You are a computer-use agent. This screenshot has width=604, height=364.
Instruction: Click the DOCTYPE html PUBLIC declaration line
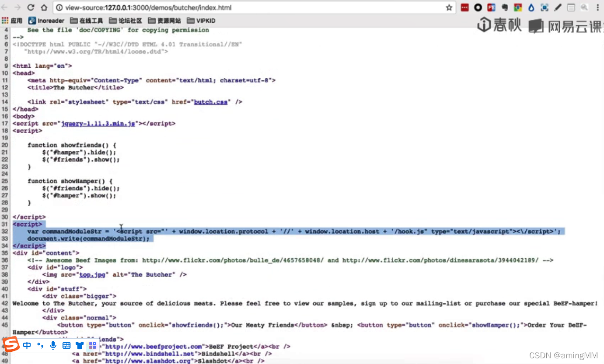click(x=127, y=44)
